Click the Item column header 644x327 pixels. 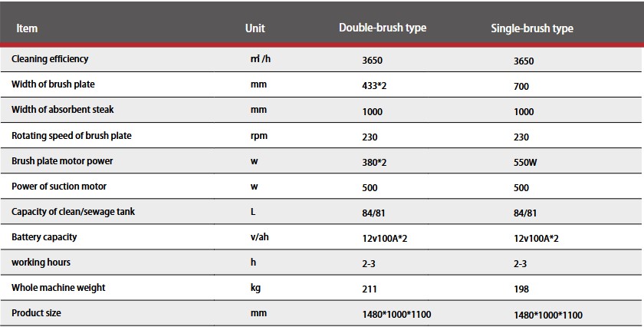tap(27, 28)
